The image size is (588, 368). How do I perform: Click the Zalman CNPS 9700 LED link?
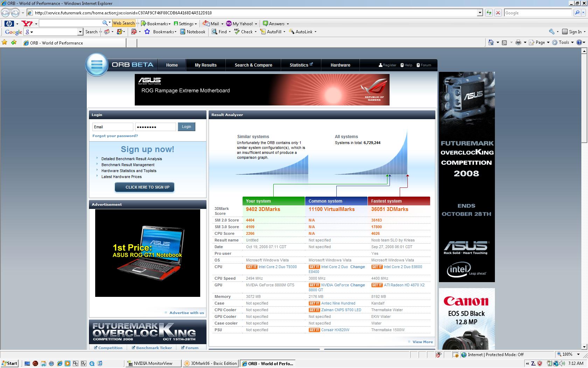(341, 310)
